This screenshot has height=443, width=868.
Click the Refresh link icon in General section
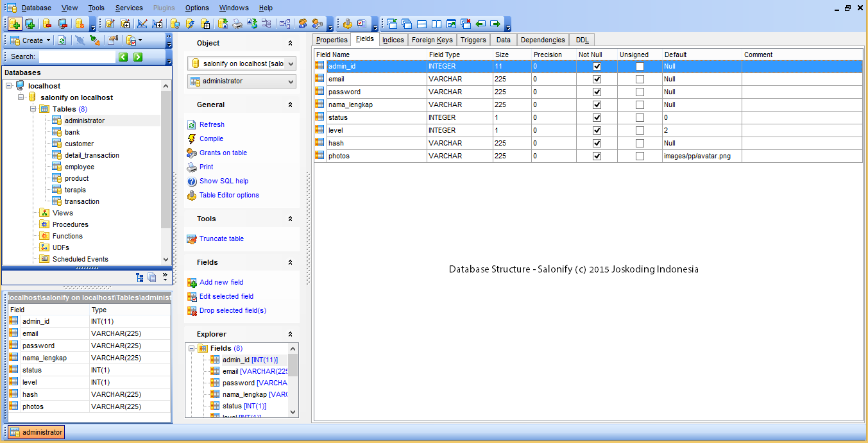pyautogui.click(x=191, y=124)
